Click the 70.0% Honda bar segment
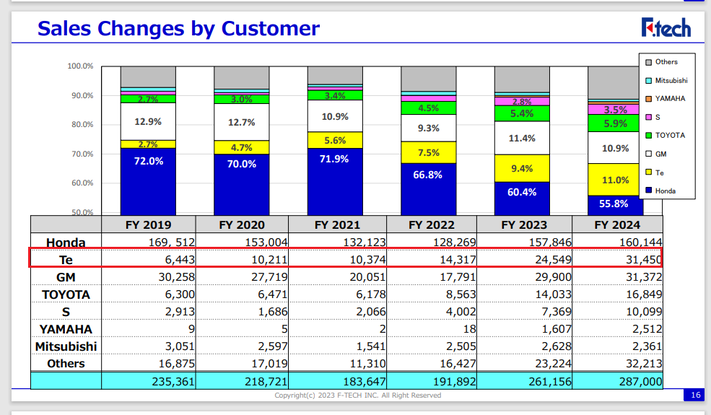The width and height of the screenshot is (711, 415). [242, 185]
